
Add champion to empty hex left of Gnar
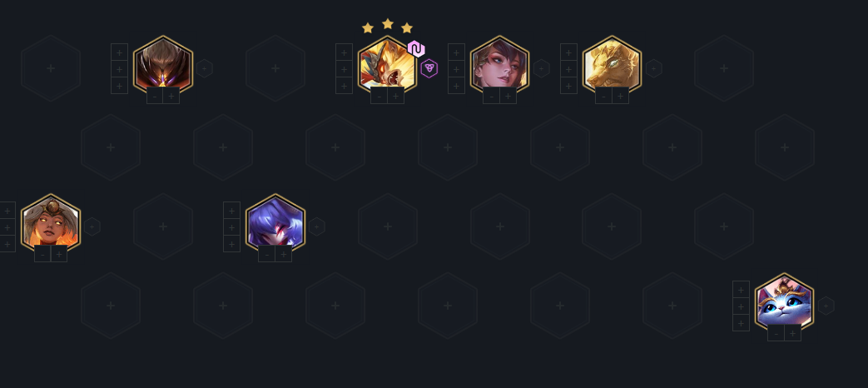point(275,68)
